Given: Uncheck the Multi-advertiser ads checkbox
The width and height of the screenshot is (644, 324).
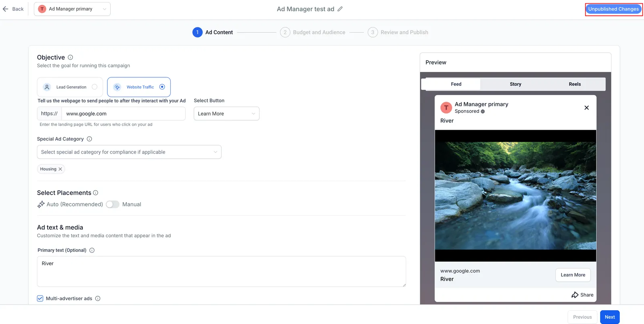Looking at the screenshot, I should pyautogui.click(x=40, y=299).
